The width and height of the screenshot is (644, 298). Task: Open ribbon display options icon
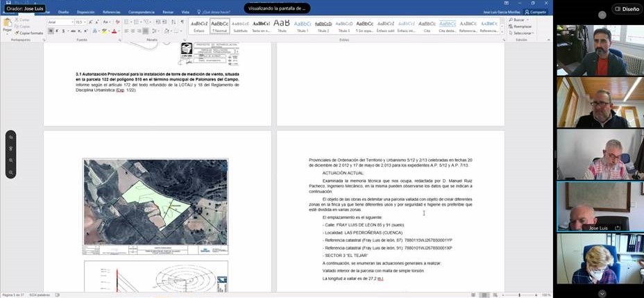click(x=506, y=3)
